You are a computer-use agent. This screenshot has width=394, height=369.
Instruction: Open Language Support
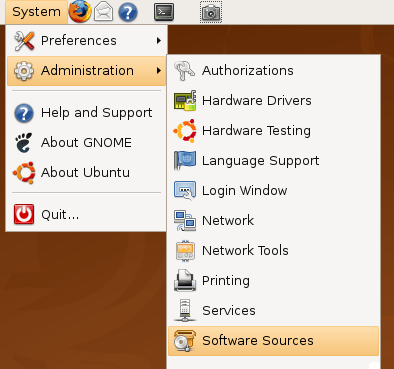click(274, 161)
